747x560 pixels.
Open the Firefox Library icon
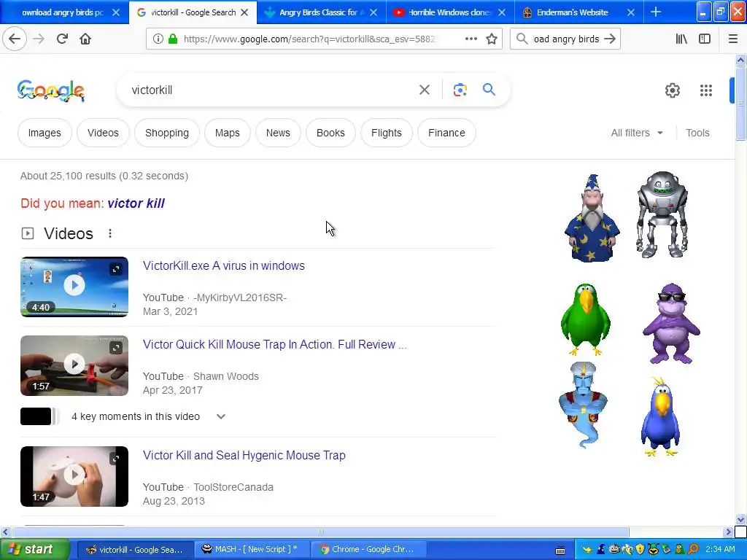[681, 39]
